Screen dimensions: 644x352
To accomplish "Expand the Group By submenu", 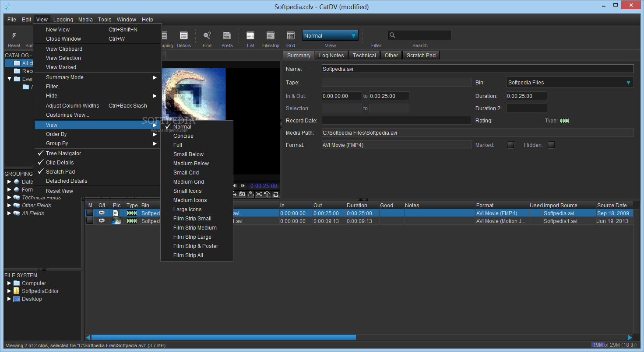I will (x=98, y=143).
